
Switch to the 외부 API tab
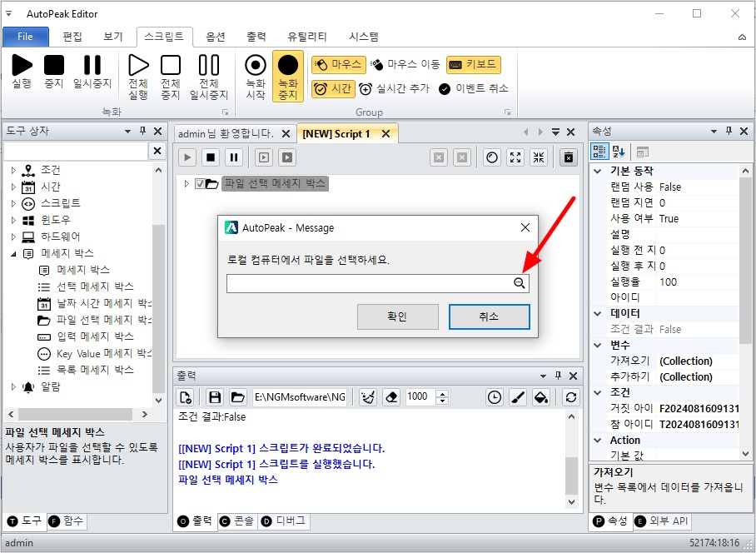tap(662, 521)
